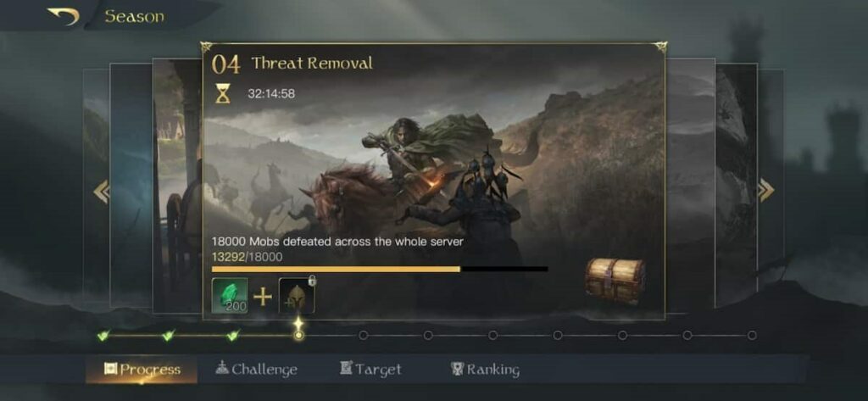This screenshot has width=868, height=401.
Task: Select the current glowing stage marker
Action: [298, 331]
